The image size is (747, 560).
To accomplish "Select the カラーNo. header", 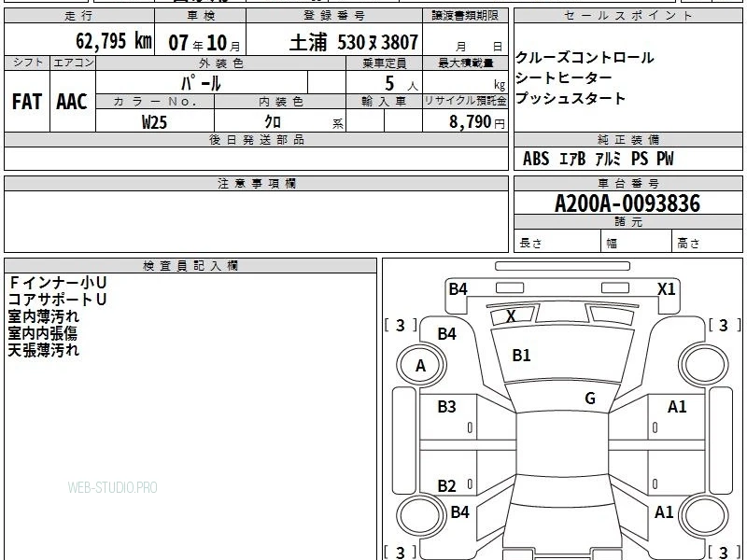I will (x=155, y=101).
